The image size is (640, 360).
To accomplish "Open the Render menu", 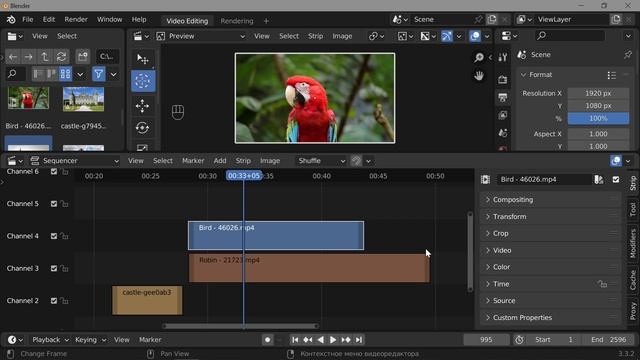I will pos(76,19).
